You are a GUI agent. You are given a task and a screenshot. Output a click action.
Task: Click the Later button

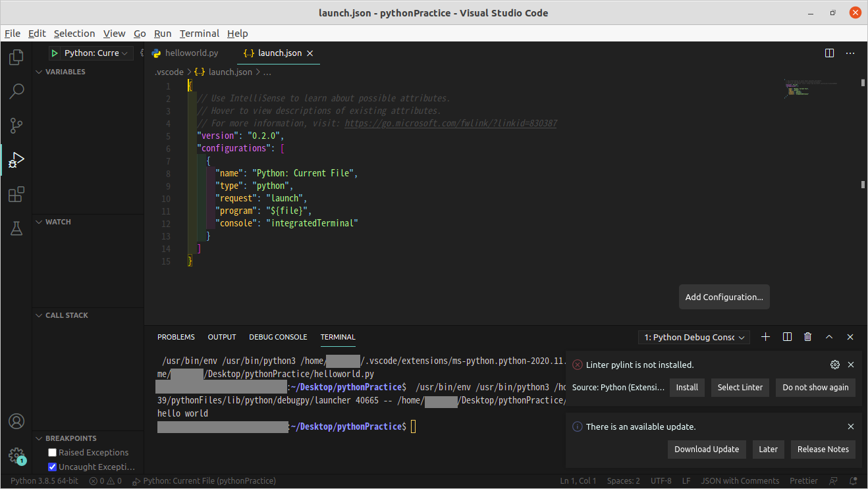tap(769, 450)
